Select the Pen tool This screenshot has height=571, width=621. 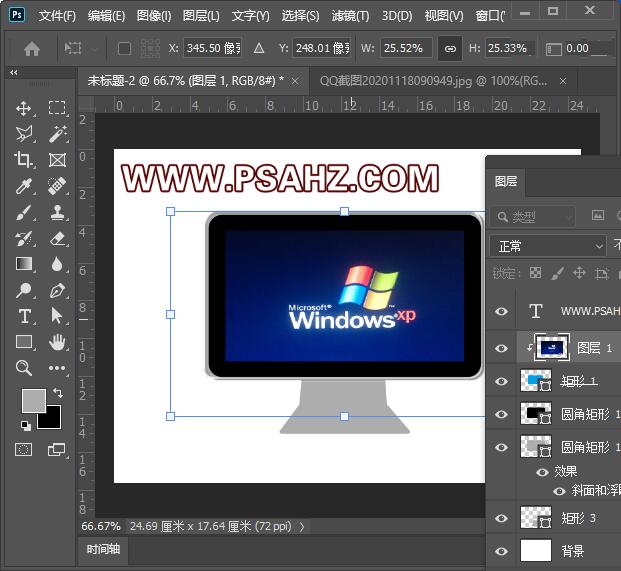[x=57, y=290]
